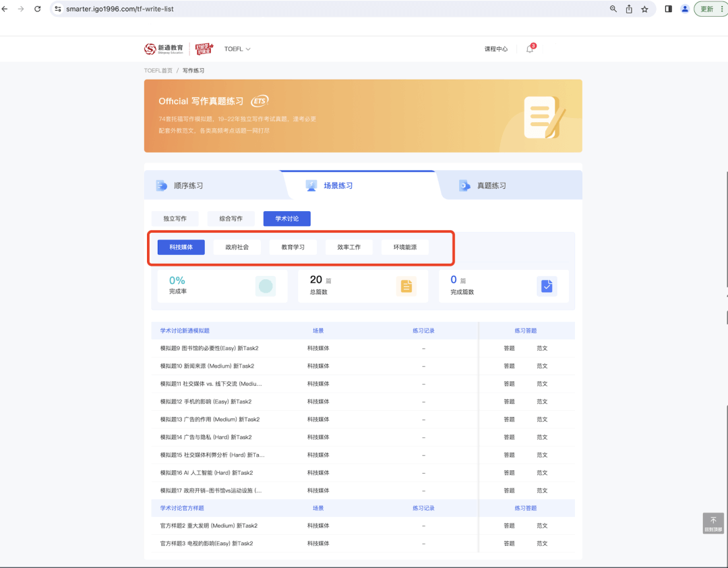Open the zoom magnifier in address bar
The height and width of the screenshot is (568, 728).
[x=613, y=9]
